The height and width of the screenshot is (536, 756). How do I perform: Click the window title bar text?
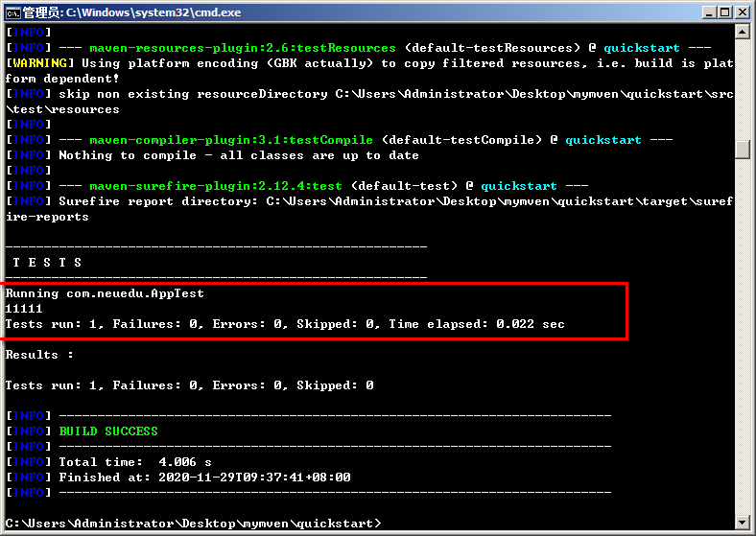click(x=132, y=12)
